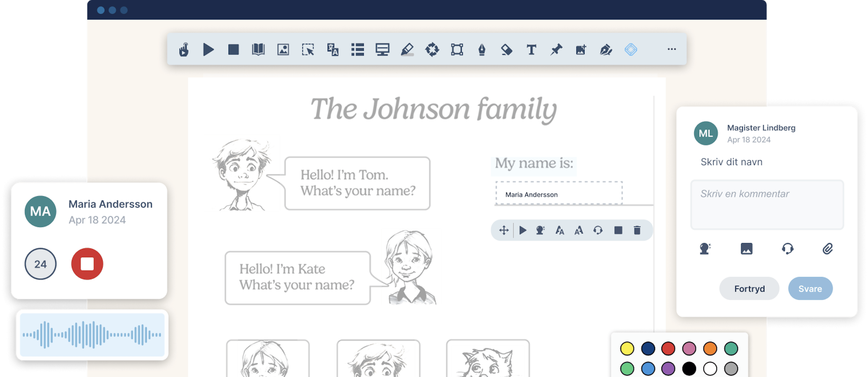Select the Text tool
This screenshot has height=377, width=868.
pyautogui.click(x=531, y=49)
